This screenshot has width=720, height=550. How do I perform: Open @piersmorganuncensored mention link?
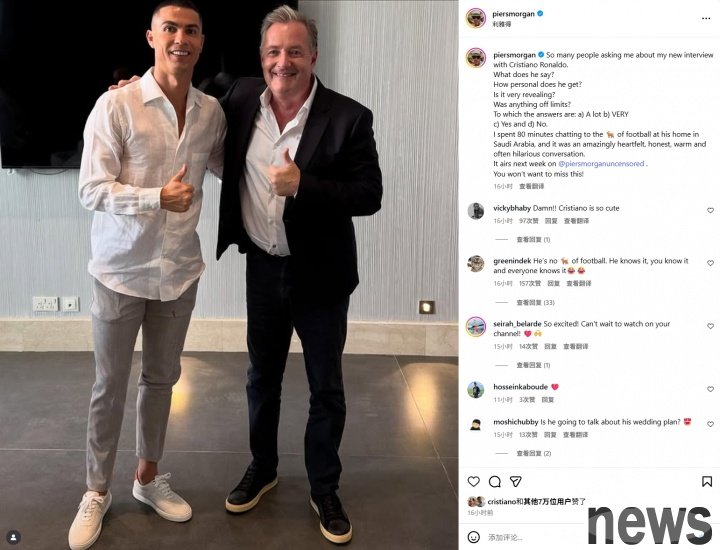[601, 163]
